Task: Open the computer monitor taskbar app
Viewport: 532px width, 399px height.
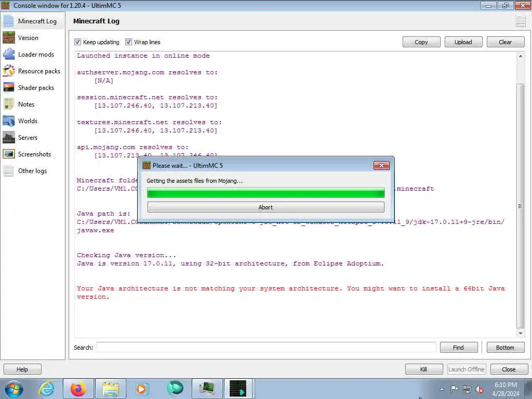Action: pyautogui.click(x=207, y=389)
